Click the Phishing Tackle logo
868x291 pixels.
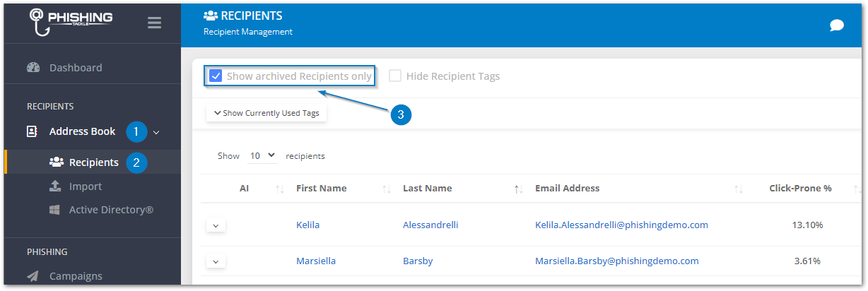pyautogui.click(x=70, y=21)
